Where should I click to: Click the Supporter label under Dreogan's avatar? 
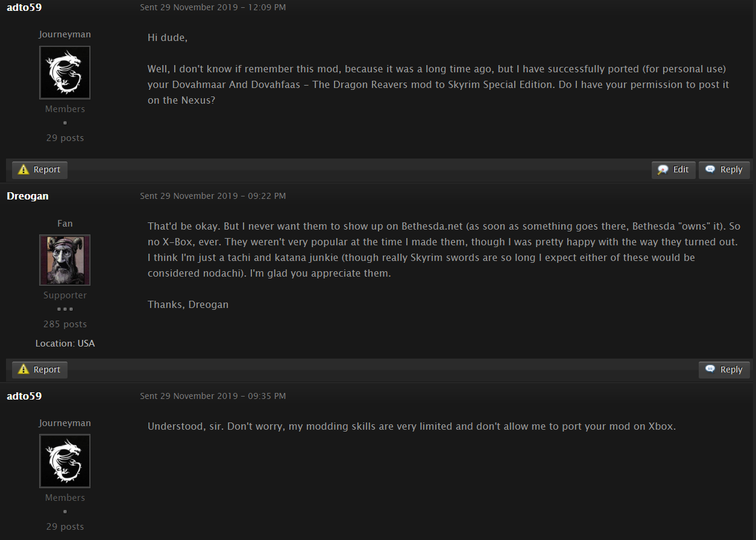point(65,295)
